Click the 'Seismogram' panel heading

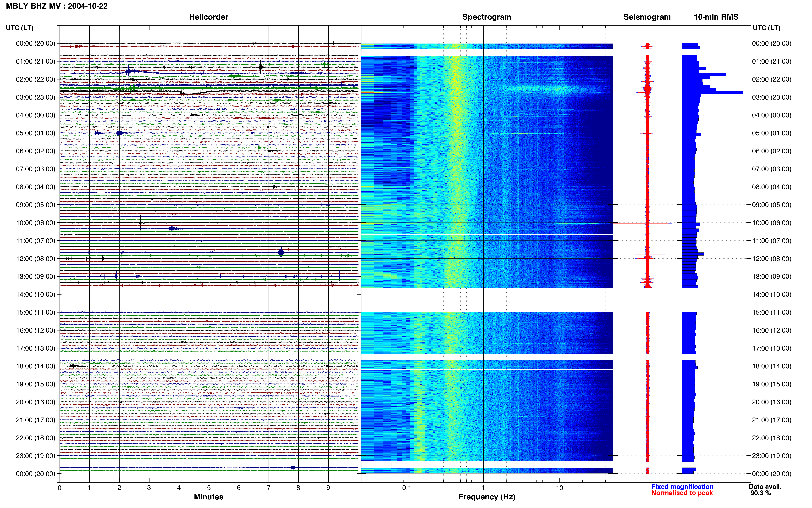tap(647, 17)
